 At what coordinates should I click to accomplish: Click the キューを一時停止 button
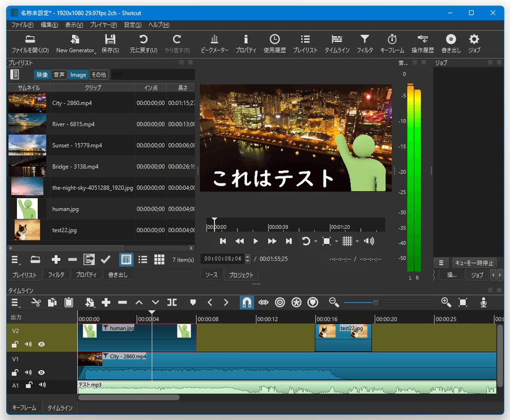pyautogui.click(x=474, y=263)
